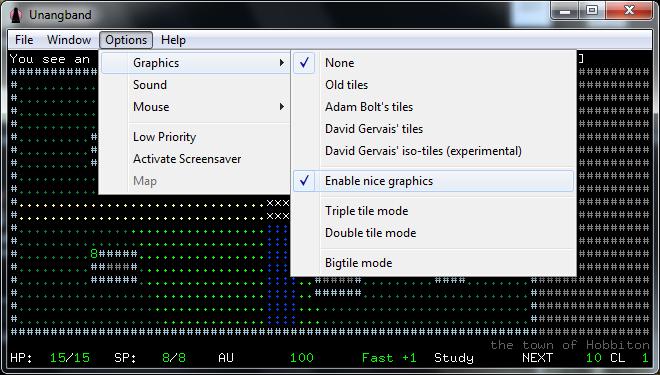
Task: Select Old tiles graphics
Action: pos(434,85)
